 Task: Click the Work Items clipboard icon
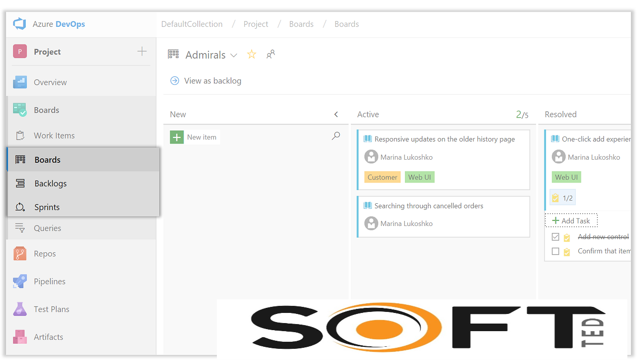(20, 135)
